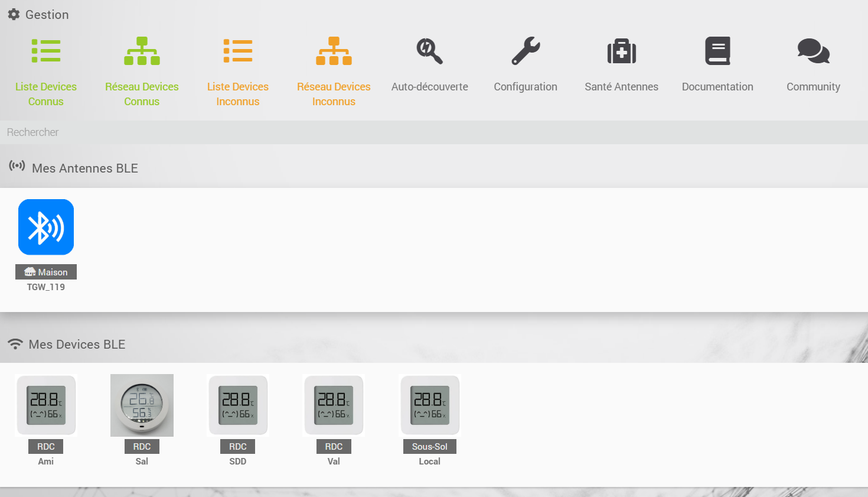Click the Santé Antennes text label
The image size is (868, 497).
[x=621, y=87]
